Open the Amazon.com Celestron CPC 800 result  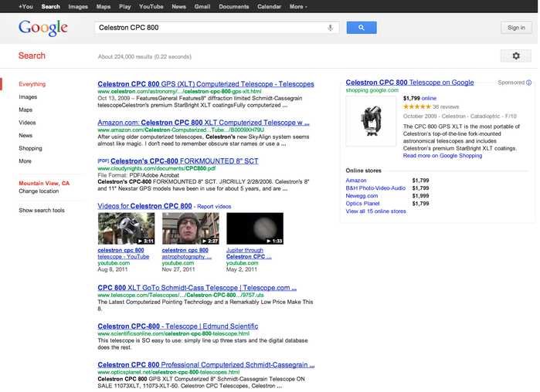[203, 123]
